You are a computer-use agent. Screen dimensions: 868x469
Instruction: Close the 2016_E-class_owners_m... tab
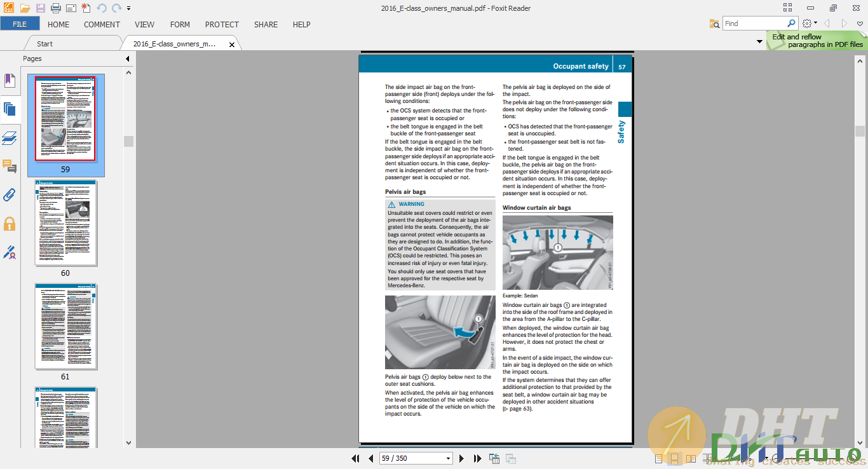tap(232, 44)
